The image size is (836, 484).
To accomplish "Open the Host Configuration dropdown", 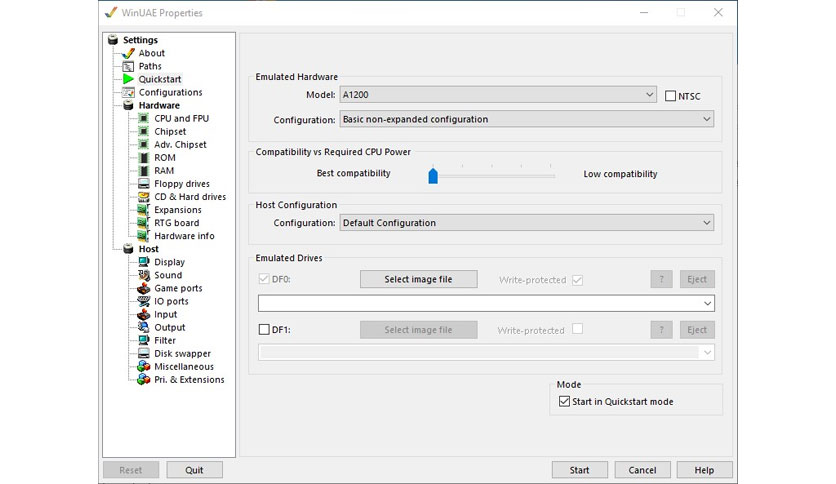I will 526,223.
